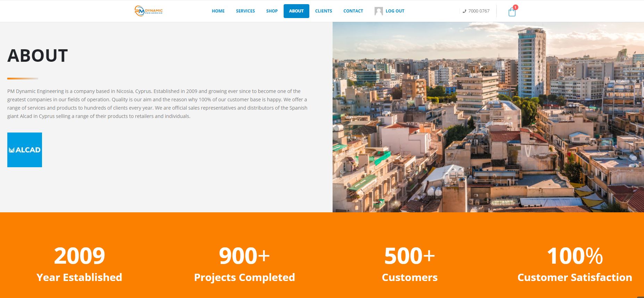Click the PM Dynamic Engineering logo
The width and height of the screenshot is (644, 298).
(x=149, y=11)
